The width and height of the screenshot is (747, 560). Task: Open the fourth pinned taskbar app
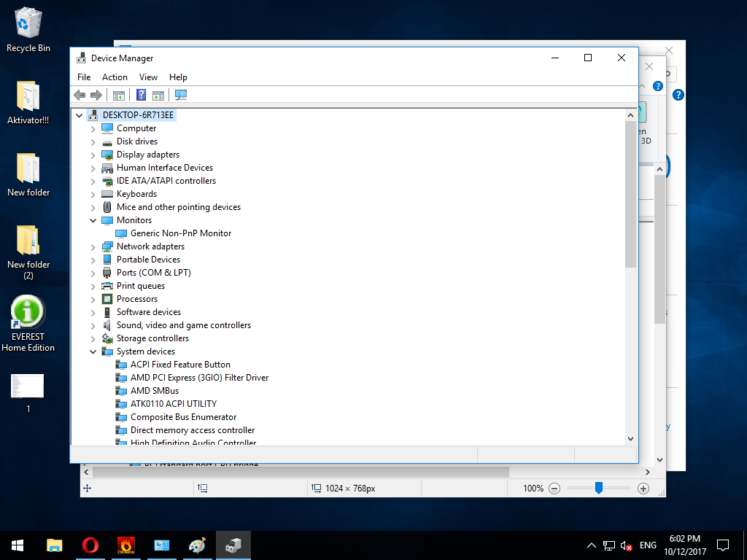(x=161, y=545)
